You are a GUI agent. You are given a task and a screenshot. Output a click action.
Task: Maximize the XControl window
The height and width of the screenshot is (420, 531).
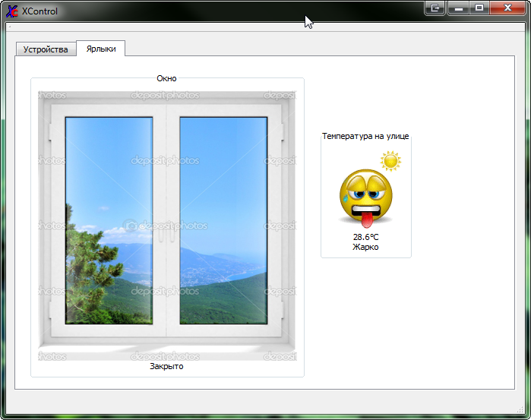pos(479,8)
